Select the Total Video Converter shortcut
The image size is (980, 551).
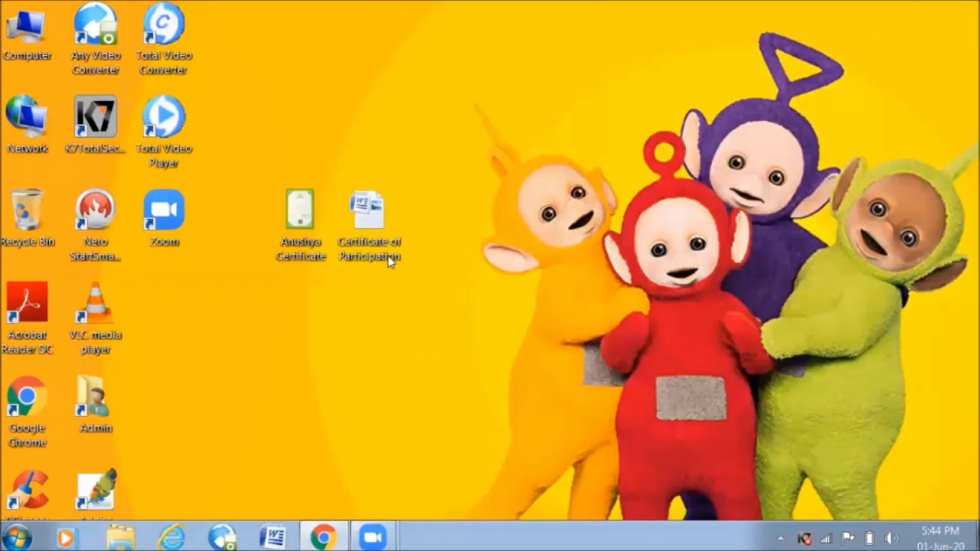(x=164, y=38)
